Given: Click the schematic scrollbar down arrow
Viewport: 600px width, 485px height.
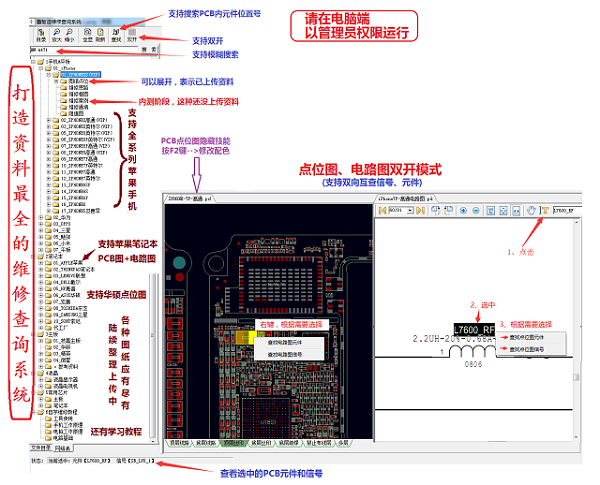Looking at the screenshot, I should point(576,437).
